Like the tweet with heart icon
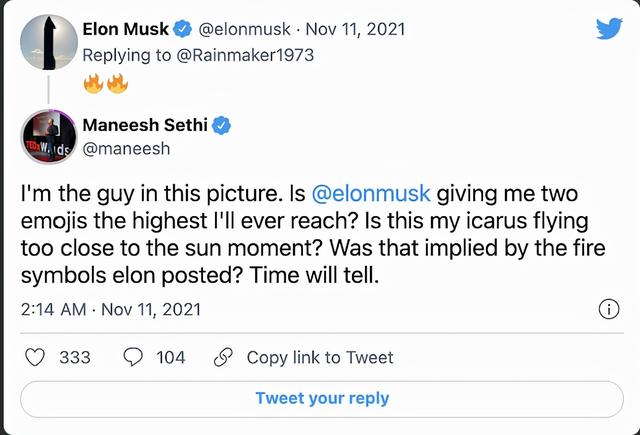This screenshot has height=435, width=640. point(35,357)
